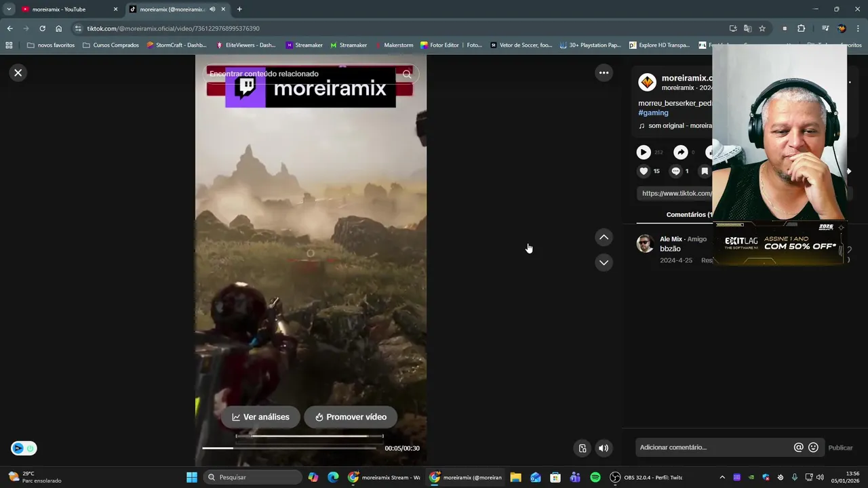Open Ale Mix commenter name
The image size is (868, 488).
tap(671, 239)
